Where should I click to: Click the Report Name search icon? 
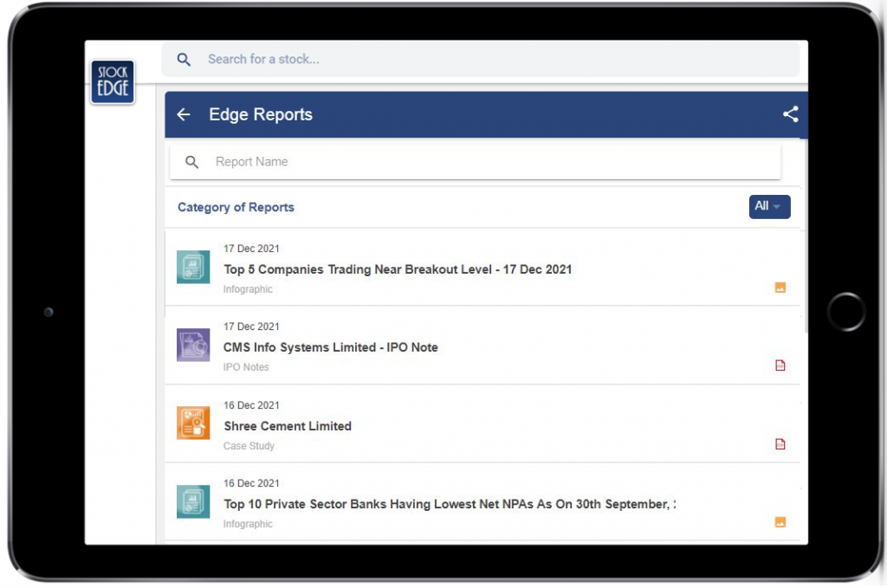[191, 162]
